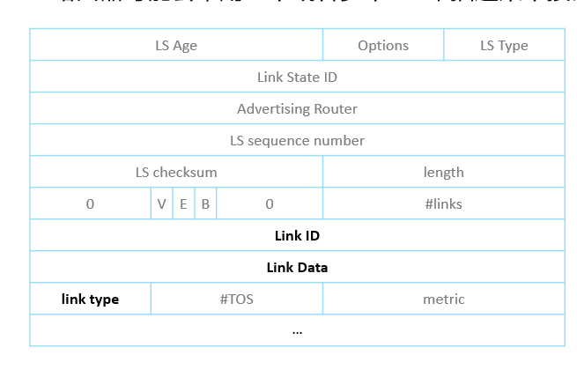Click the LS Age field cell

tap(176, 45)
